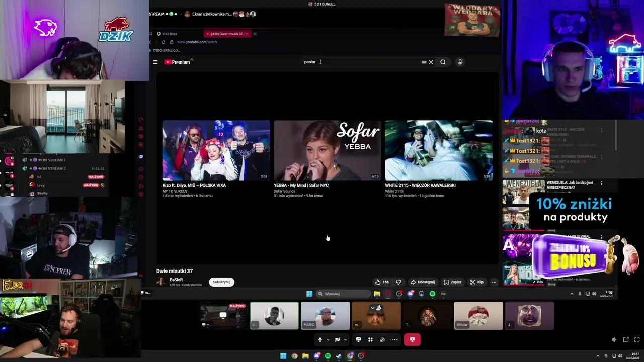Open the activities grid icon in call controls
The height and width of the screenshot is (362, 644).
click(370, 339)
